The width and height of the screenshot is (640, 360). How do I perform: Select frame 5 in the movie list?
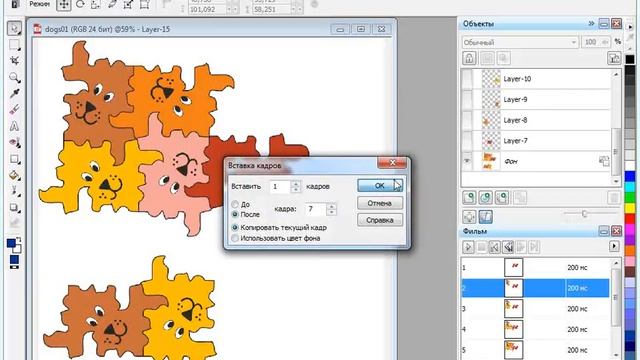tap(536, 350)
